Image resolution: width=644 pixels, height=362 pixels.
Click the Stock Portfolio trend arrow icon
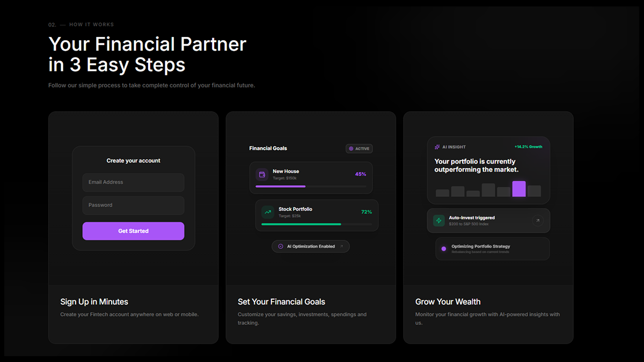pos(268,212)
